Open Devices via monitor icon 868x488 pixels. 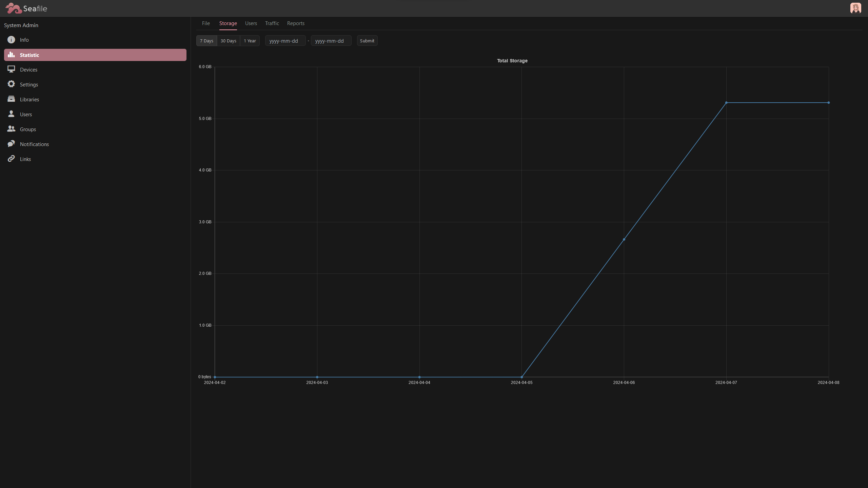tap(11, 69)
